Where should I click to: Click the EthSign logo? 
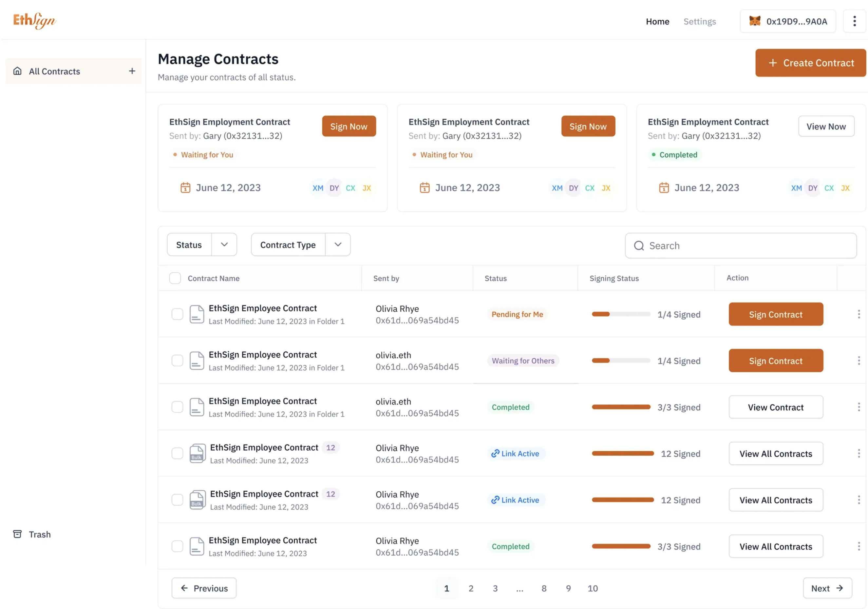click(x=34, y=21)
